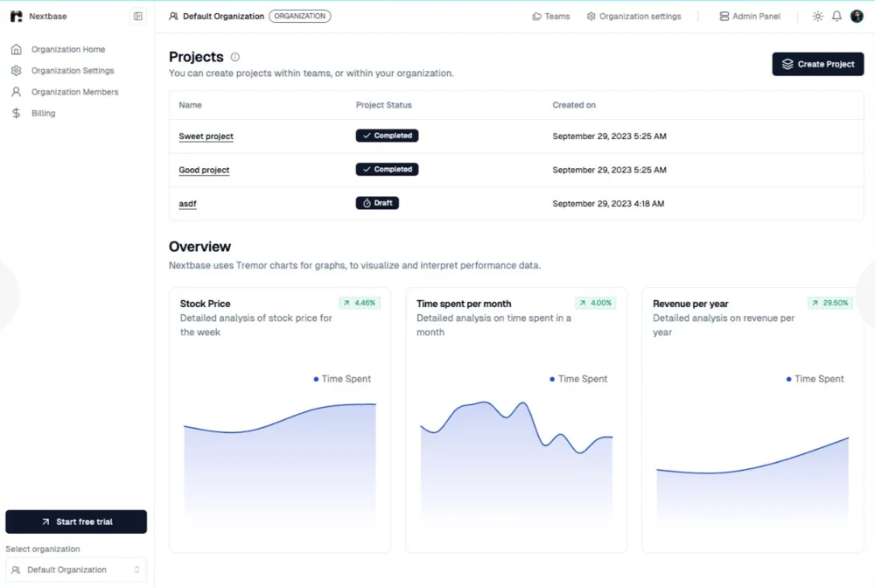Screen dimensions: 875x588
Task: Collapse the sidebar using panel icon
Action: coord(138,16)
